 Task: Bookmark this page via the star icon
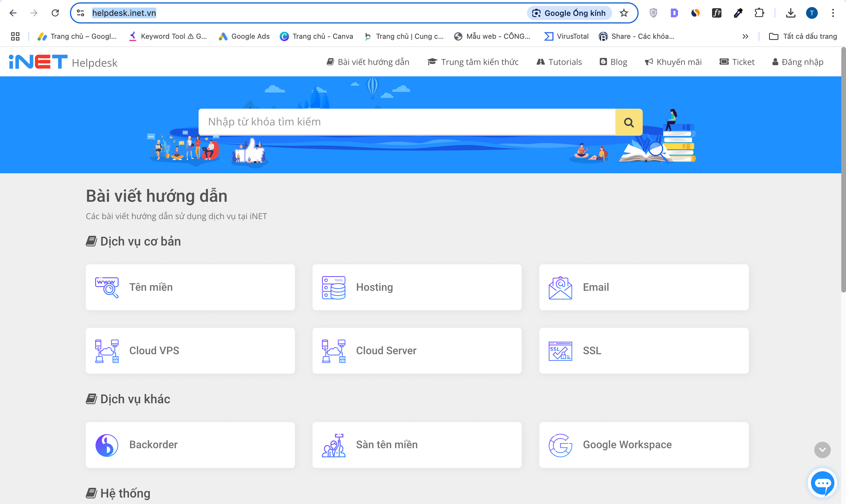(624, 13)
